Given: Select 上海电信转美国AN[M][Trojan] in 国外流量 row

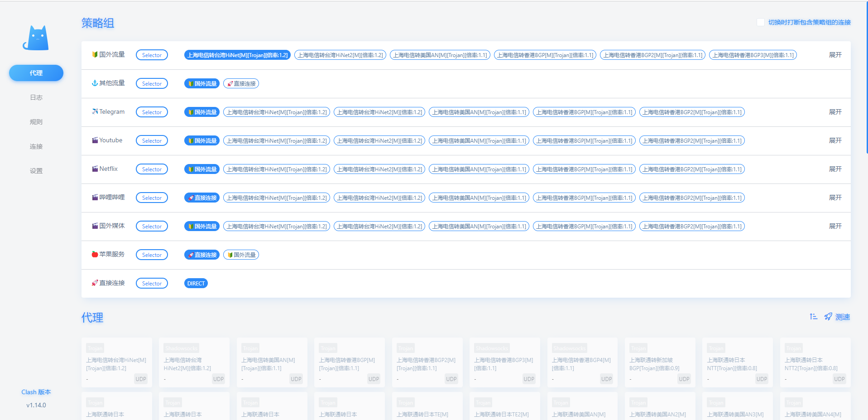Looking at the screenshot, I should click(x=440, y=55).
